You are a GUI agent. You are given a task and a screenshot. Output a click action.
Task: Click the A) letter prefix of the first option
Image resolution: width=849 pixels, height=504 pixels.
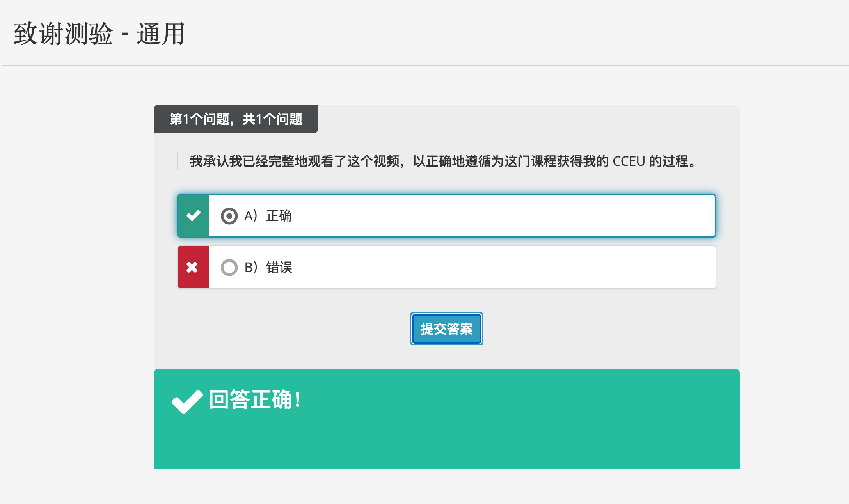pyautogui.click(x=250, y=216)
